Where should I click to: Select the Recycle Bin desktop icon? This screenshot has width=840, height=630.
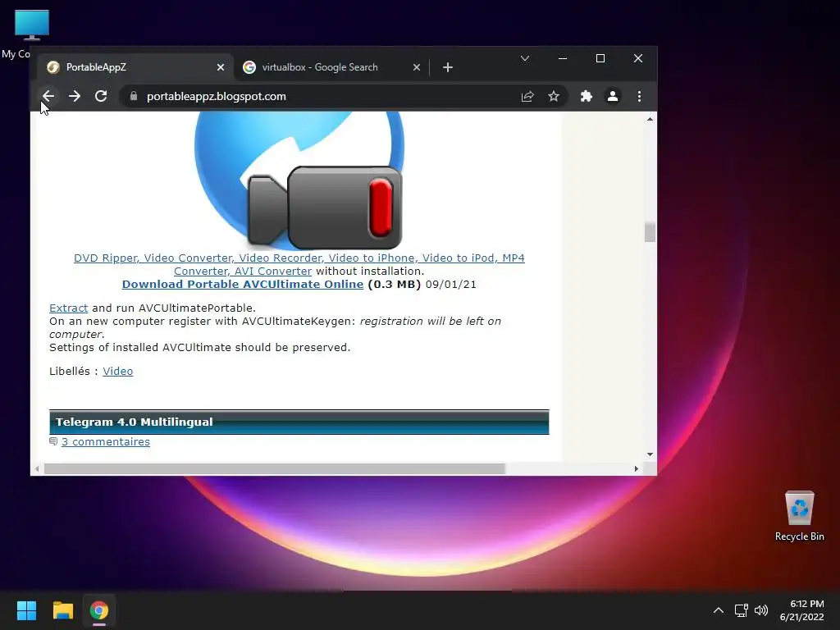click(x=799, y=515)
